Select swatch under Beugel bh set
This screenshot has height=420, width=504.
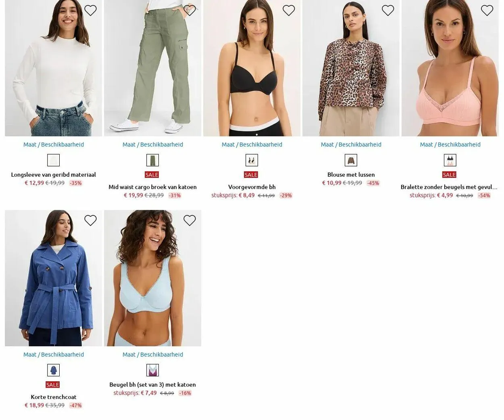click(x=152, y=370)
